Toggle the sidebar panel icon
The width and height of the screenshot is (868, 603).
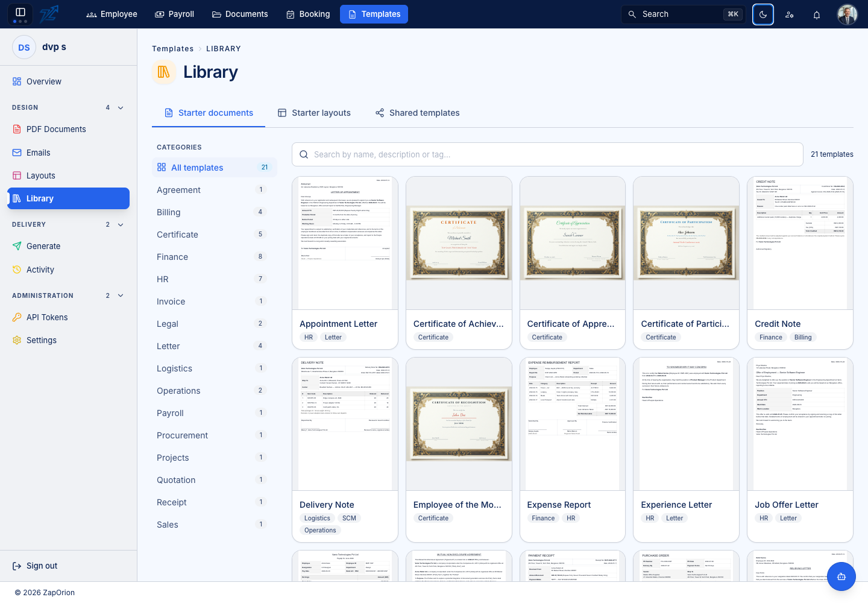coord(20,14)
